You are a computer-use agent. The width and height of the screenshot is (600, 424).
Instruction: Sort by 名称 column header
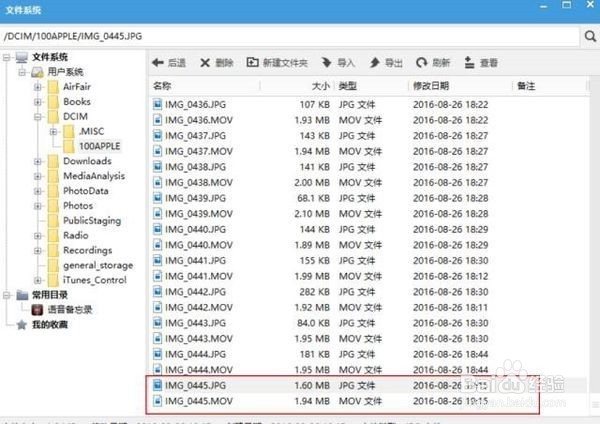pos(162,86)
